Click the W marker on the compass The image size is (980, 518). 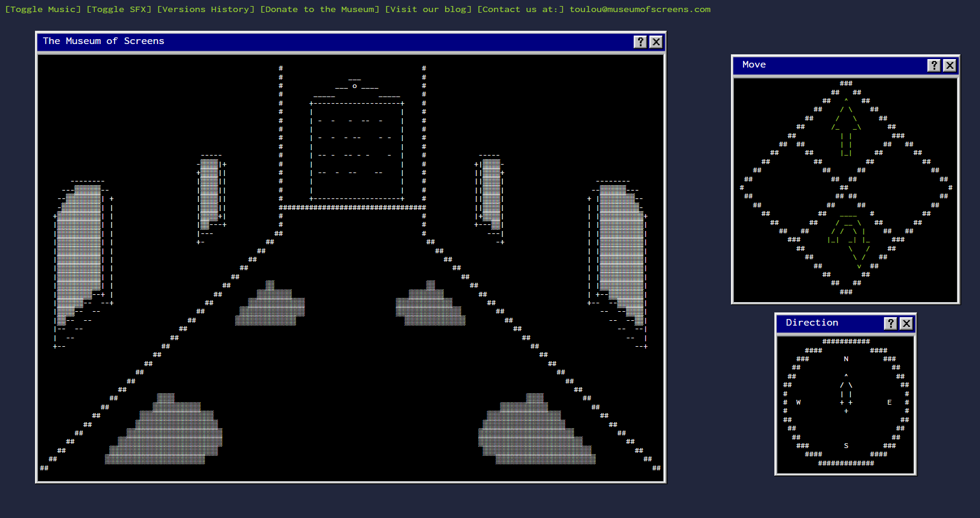pos(798,402)
